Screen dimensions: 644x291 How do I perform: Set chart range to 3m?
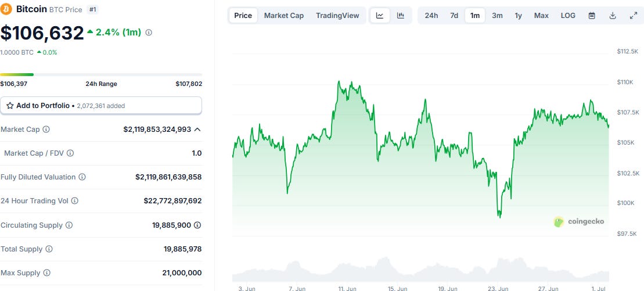[498, 16]
